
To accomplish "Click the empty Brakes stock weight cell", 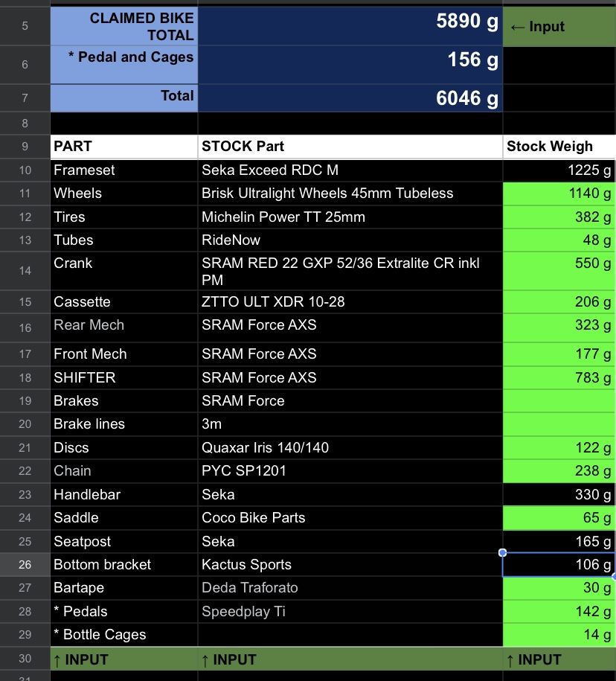I will click(x=559, y=401).
